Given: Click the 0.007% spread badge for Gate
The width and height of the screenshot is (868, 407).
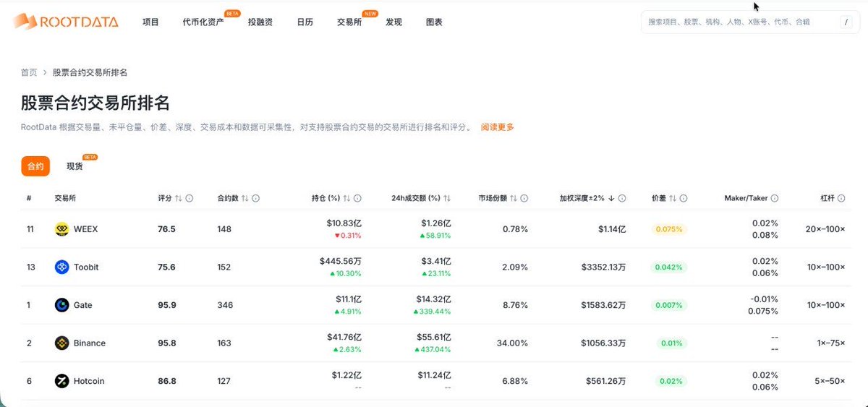Looking at the screenshot, I should 669,305.
